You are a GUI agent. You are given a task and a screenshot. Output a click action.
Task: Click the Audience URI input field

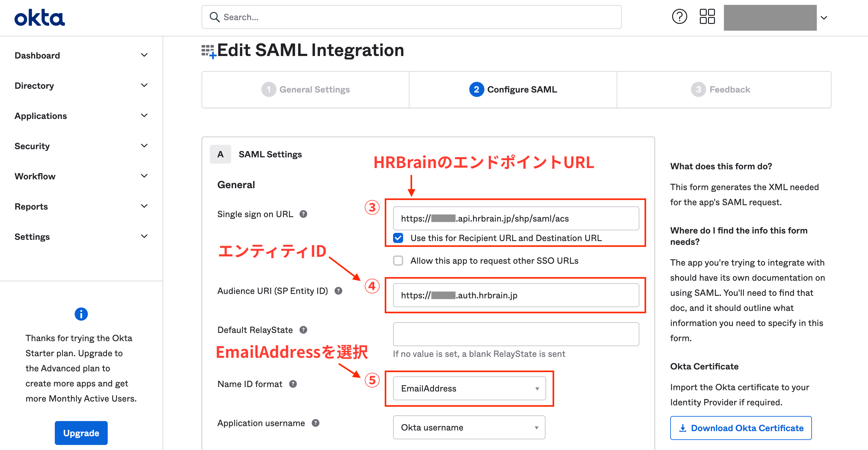(516, 295)
